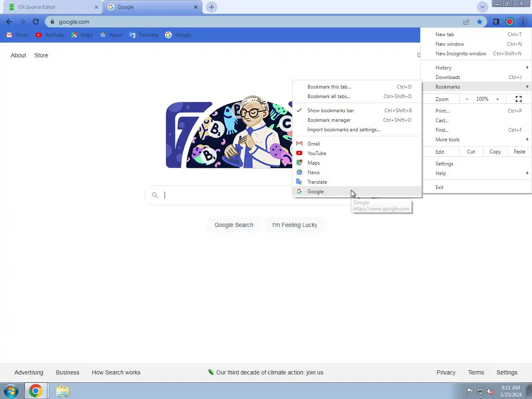The height and width of the screenshot is (399, 532).
Task: Open the About link
Action: (18, 55)
